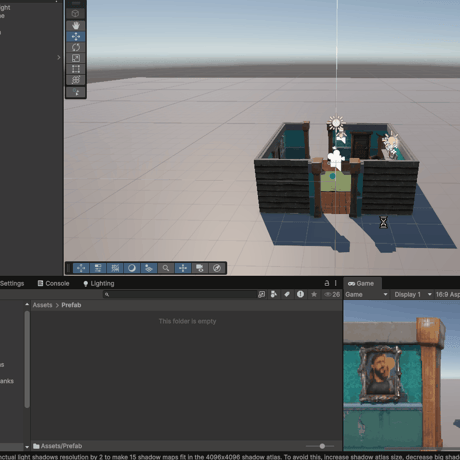
Task: Click the Assets/Prefab path label
Action: (61, 446)
